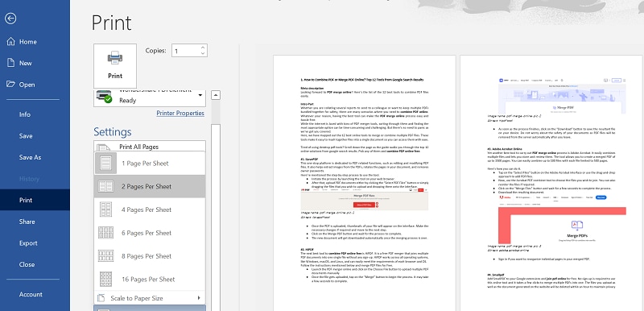Decrease the number of copies
Viewport: 644px width, 311px height.
point(203,53)
